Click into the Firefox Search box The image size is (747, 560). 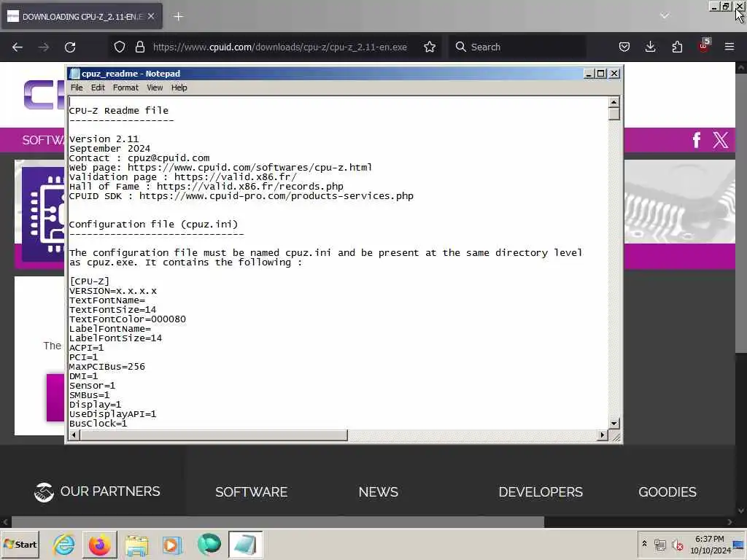(517, 47)
